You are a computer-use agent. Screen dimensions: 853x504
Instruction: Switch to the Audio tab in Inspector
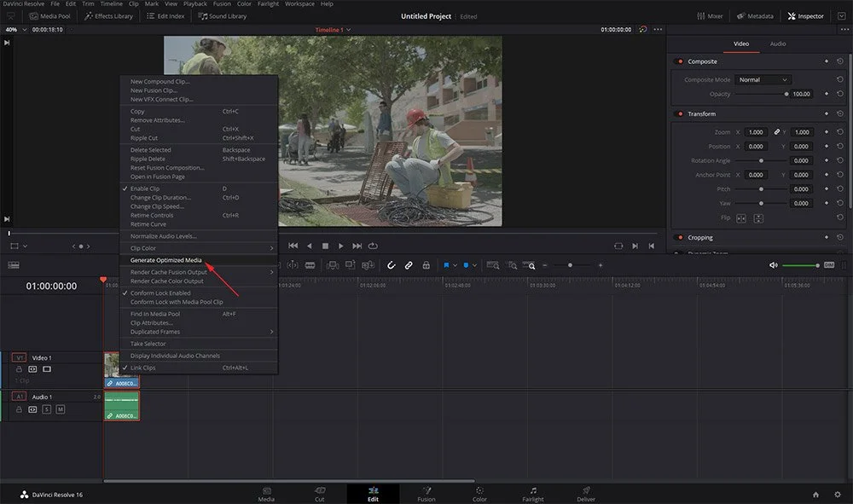click(777, 43)
